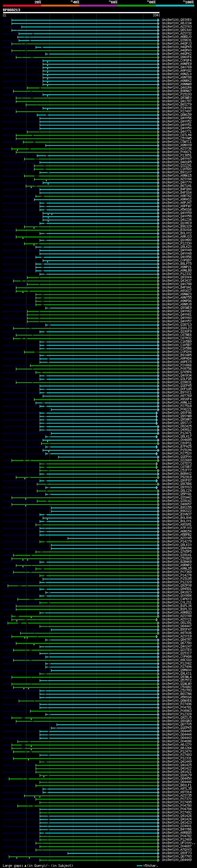197x868 pixels.
Task: Select label UniRef100_A2SY45
Action: tap(176, 538)
